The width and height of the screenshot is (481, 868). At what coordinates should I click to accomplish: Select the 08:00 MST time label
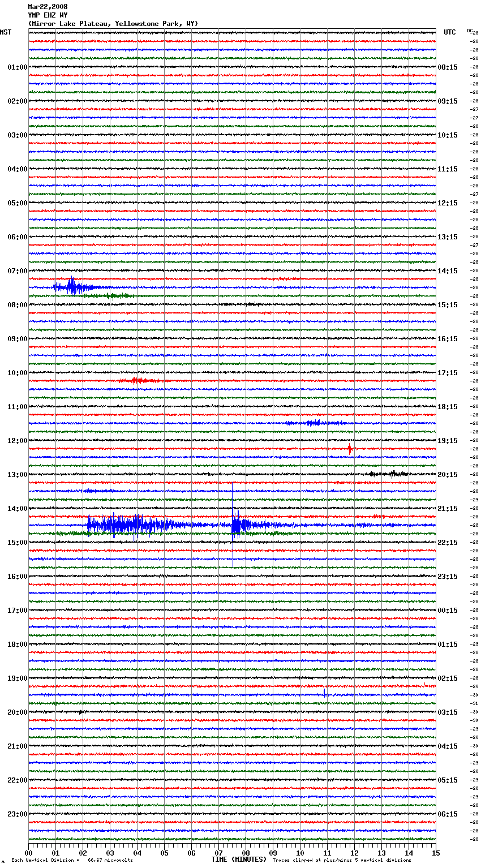[x=17, y=305]
